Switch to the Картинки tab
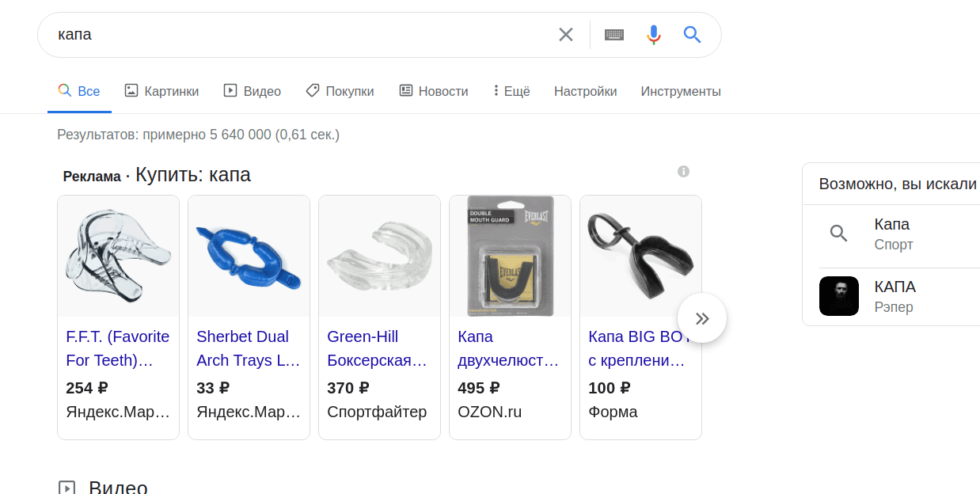 pos(162,91)
